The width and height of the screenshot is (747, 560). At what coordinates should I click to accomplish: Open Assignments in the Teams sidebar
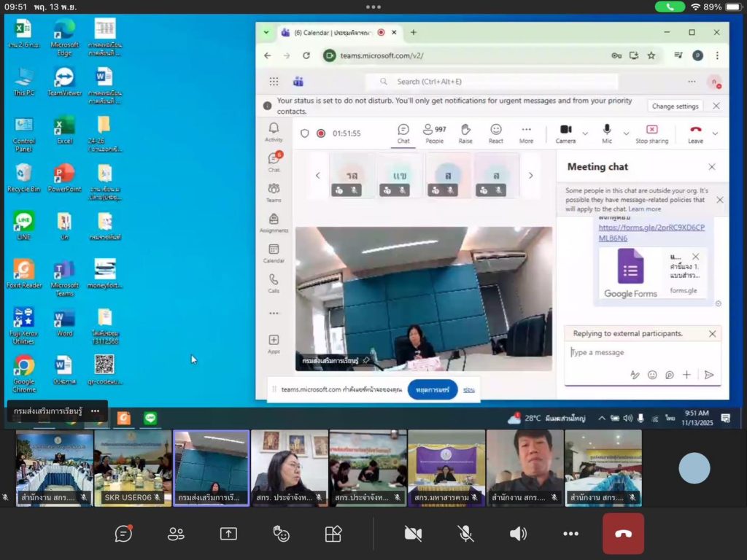274,222
